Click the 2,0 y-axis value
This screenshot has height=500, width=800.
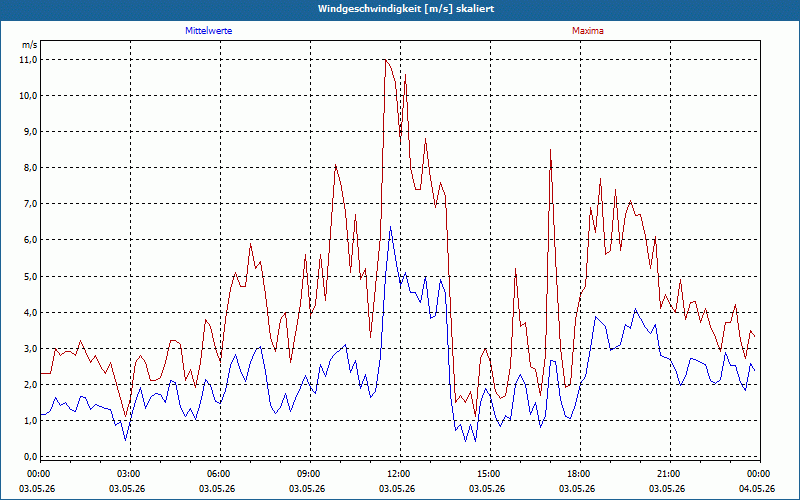[31, 385]
